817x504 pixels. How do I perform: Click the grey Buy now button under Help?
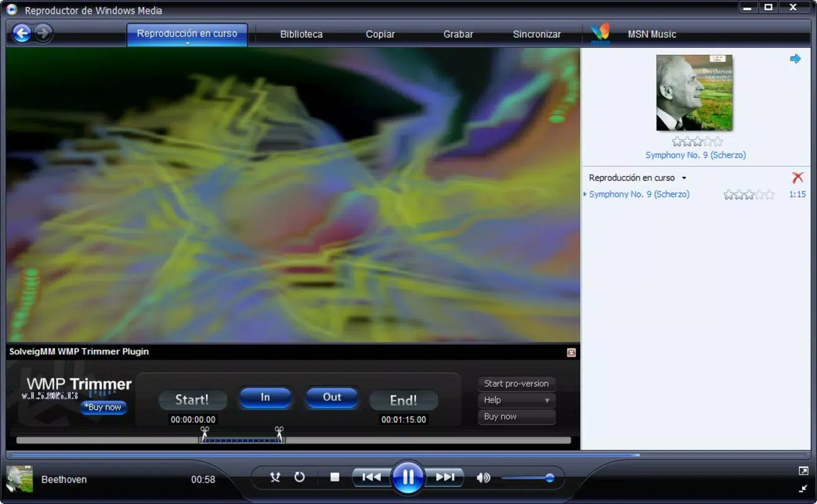(x=517, y=416)
